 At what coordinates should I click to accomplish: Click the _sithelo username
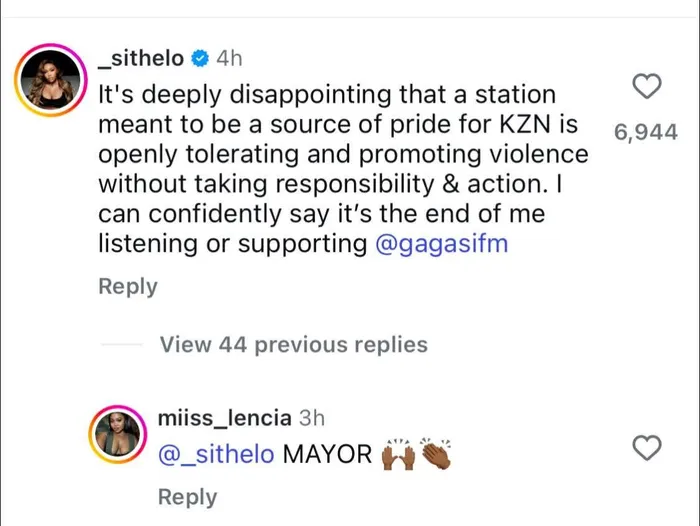[140, 59]
